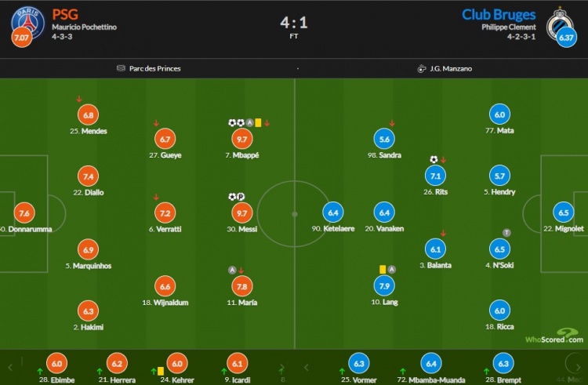Select Donnarumma's 7.6 rating circle
588x385 pixels.
24,213
